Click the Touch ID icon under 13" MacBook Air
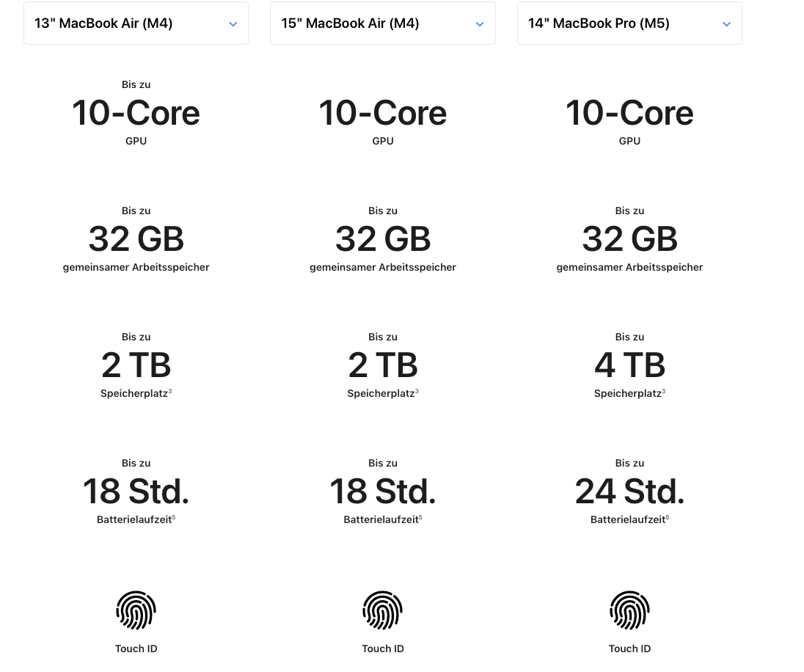 (136, 610)
